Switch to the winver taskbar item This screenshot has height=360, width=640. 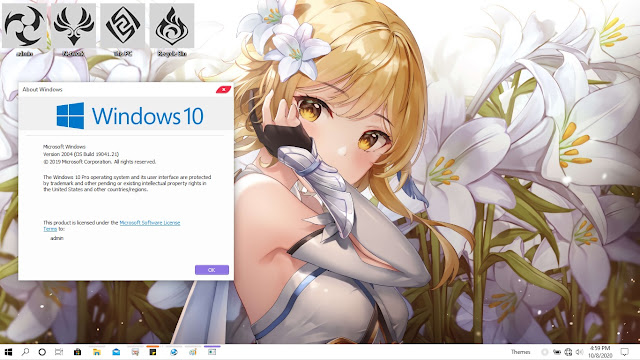212,352
